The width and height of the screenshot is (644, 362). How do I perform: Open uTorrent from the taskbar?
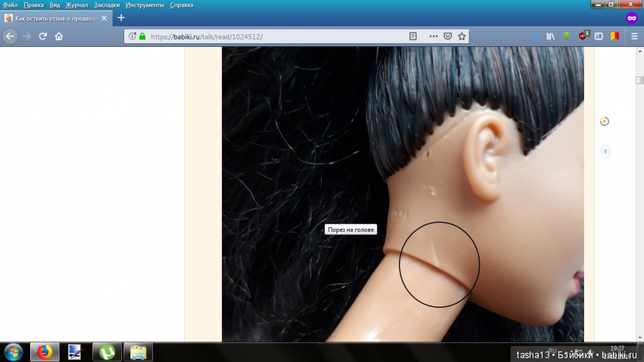(x=107, y=351)
